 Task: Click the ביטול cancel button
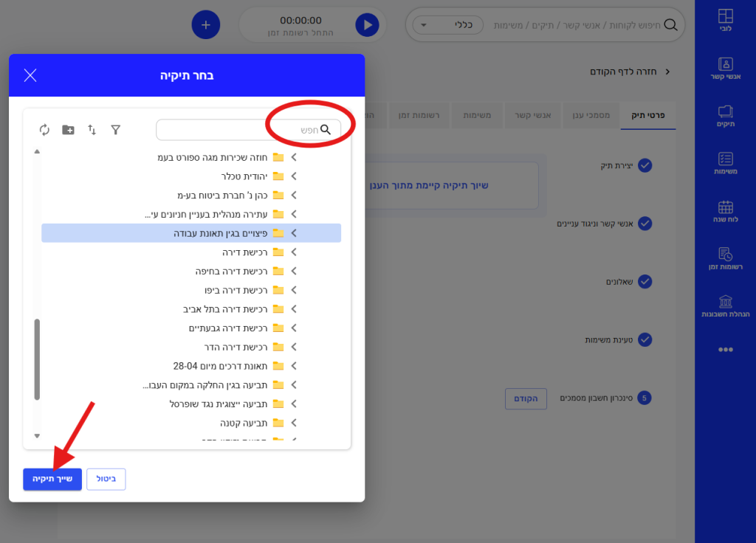[x=106, y=479]
